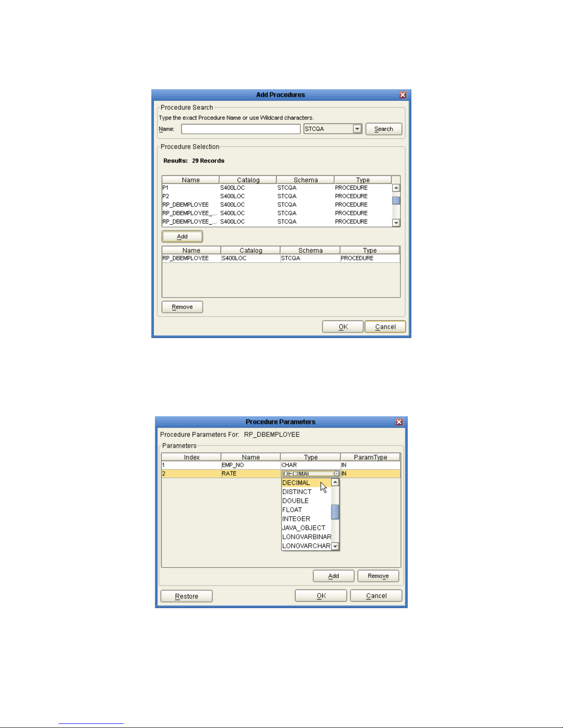The image size is (563, 728).
Task: Choose DOUBLE from the type list
Action: point(306,501)
